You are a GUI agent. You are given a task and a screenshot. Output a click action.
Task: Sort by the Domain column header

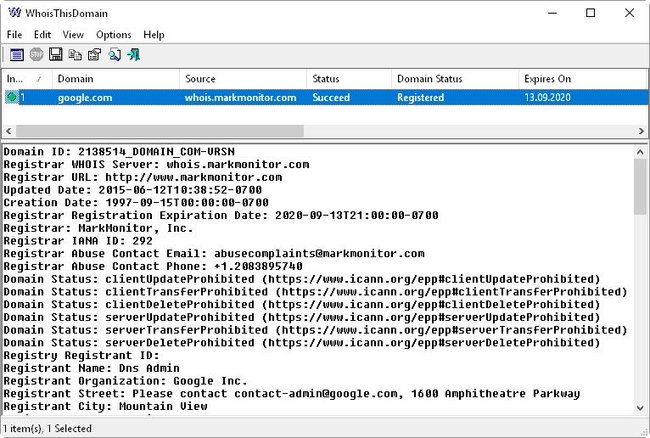pyautogui.click(x=116, y=79)
